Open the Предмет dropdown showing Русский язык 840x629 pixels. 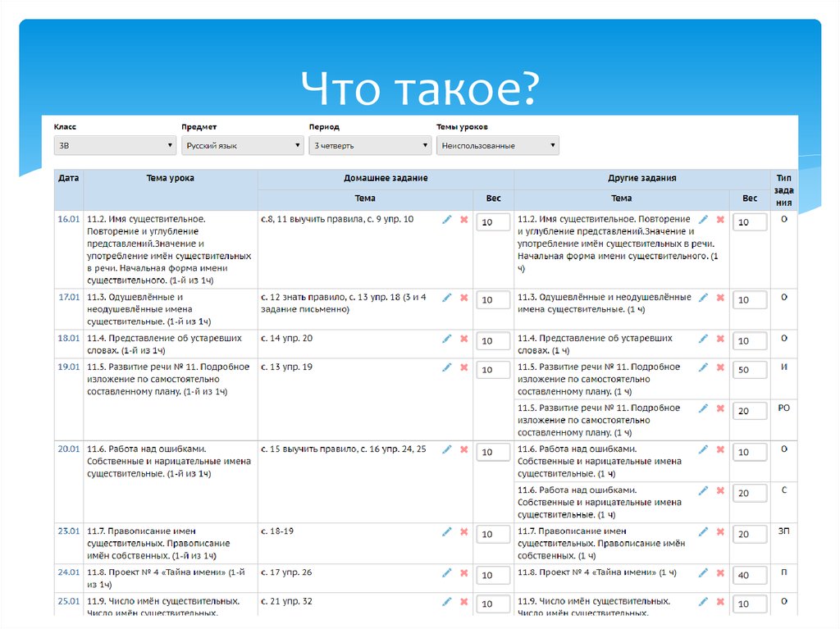[242, 144]
